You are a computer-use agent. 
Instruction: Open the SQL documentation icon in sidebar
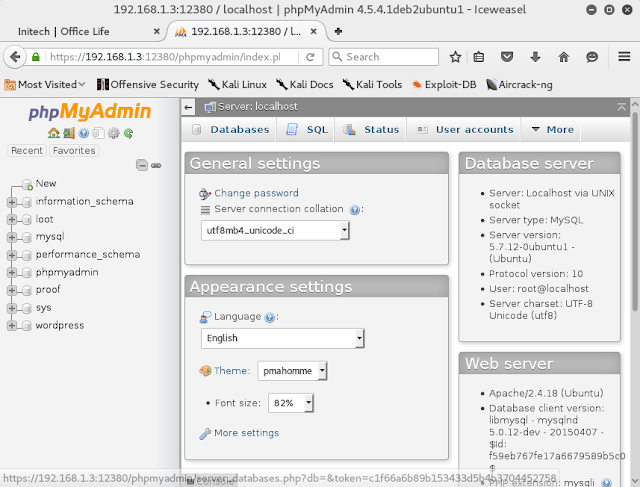click(98, 133)
